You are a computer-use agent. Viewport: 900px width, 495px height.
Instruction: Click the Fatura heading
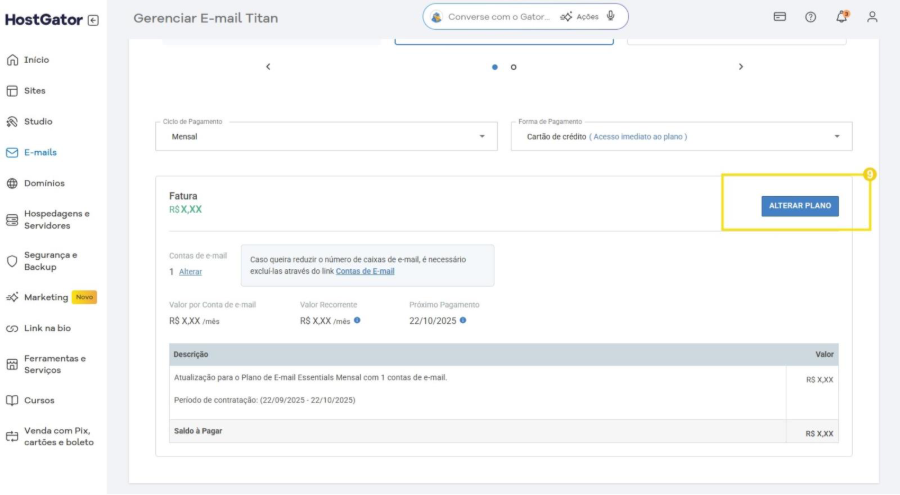pos(183,196)
